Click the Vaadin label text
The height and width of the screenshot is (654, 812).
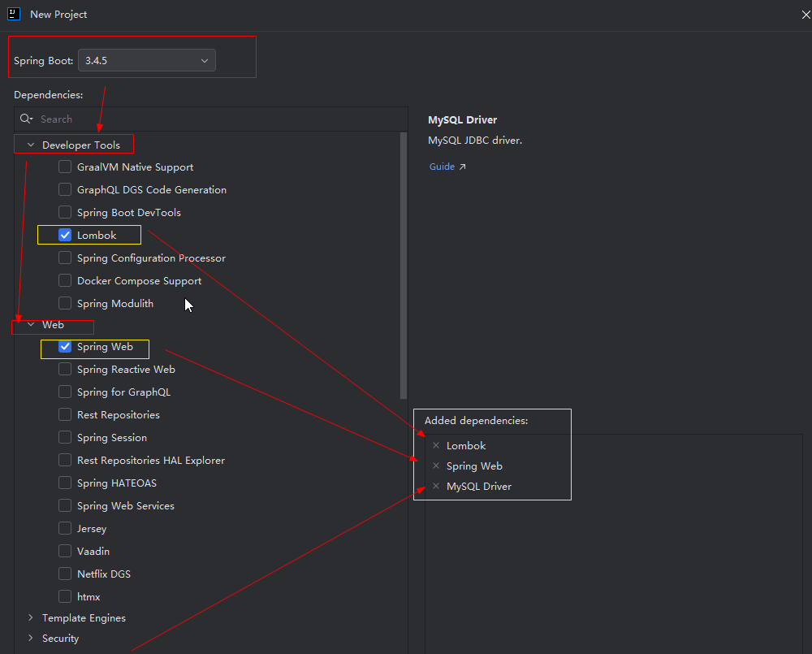[93, 552]
